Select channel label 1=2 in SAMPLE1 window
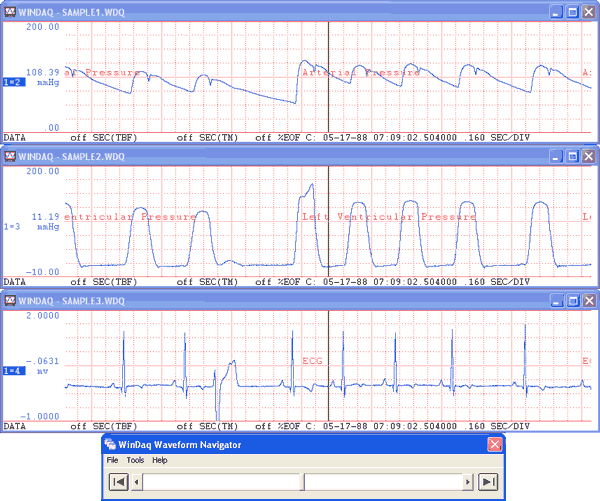Viewport: 600px width, 501px height. pos(14,82)
